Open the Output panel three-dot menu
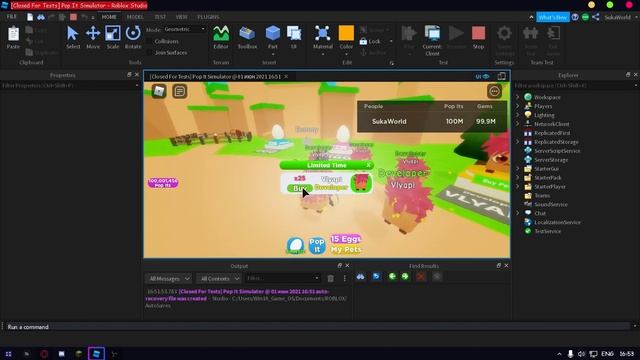 344,278
